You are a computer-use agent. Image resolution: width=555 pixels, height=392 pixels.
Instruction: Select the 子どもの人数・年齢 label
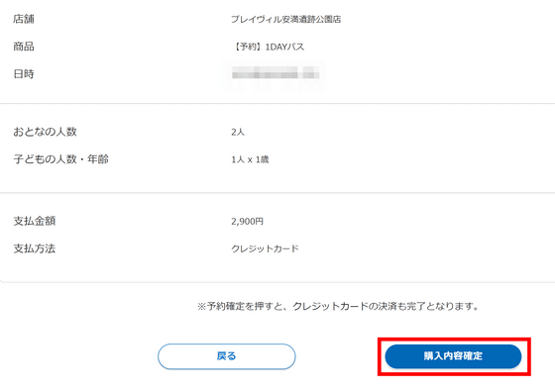[x=60, y=159]
